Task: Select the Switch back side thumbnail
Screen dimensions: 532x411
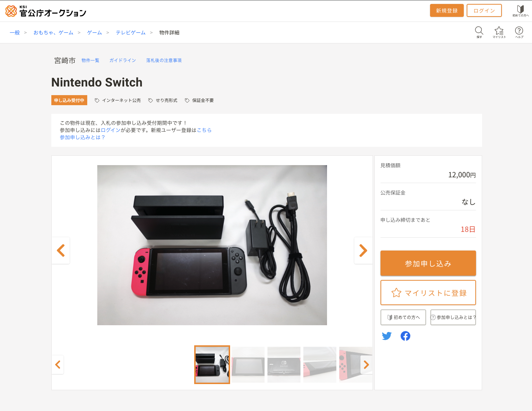Action: click(284, 365)
